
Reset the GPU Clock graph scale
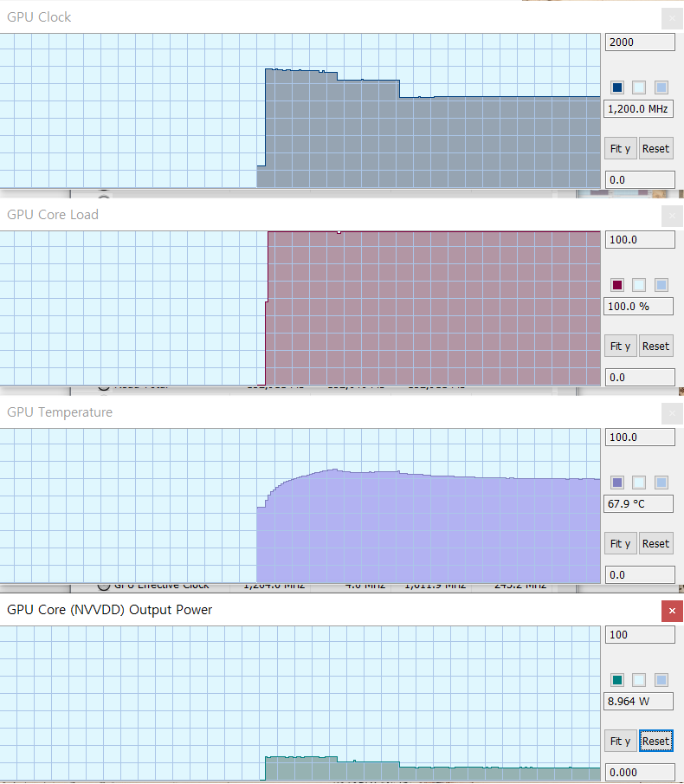655,148
